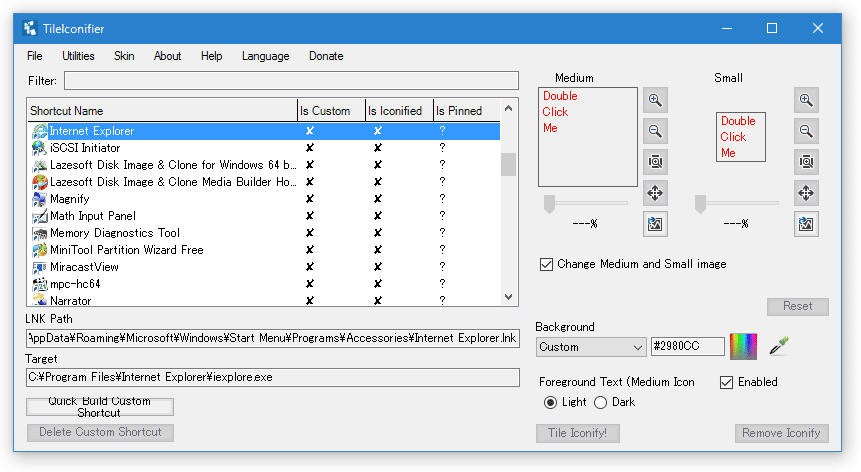Fit Small image to tile

tap(806, 162)
